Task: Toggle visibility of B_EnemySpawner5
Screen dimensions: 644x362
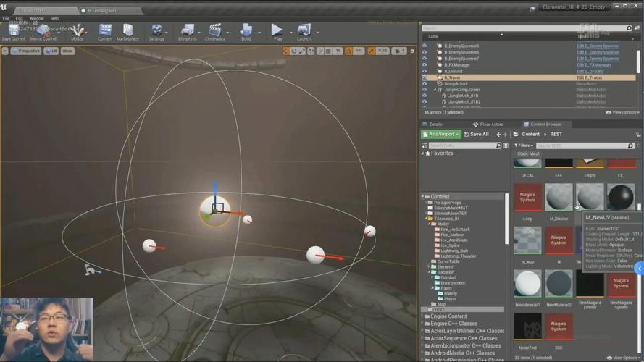Action: tap(425, 46)
